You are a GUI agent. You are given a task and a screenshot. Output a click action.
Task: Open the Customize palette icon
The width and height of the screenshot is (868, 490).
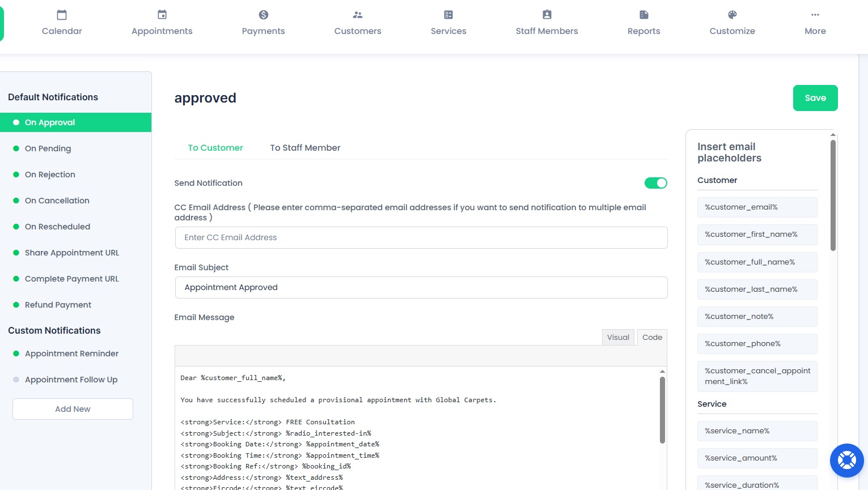[x=732, y=15]
